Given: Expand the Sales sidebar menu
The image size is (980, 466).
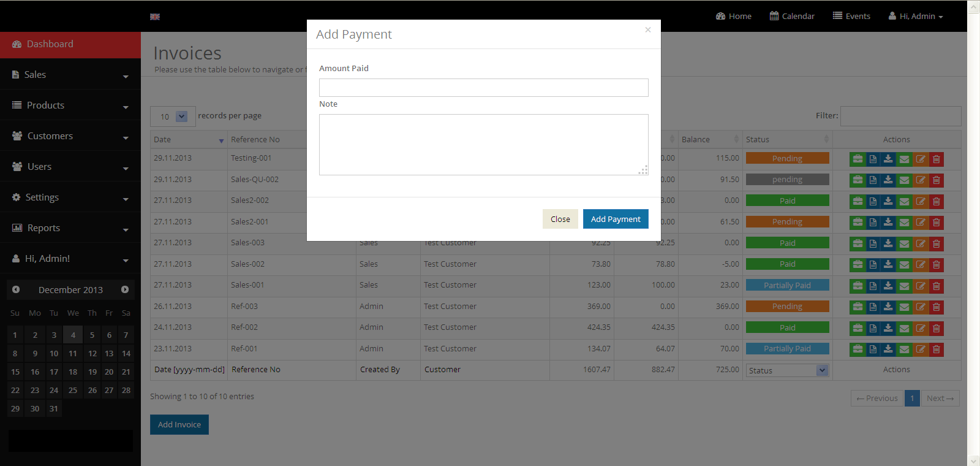Looking at the screenshot, I should point(70,74).
